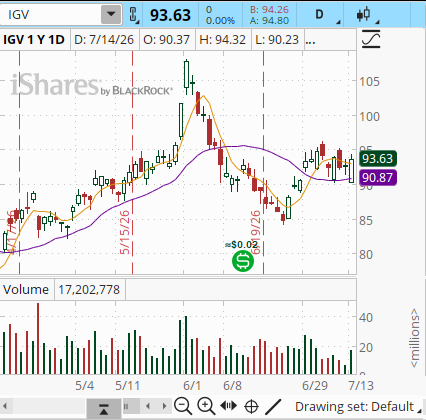This screenshot has height=420, width=426.
Task: Click the symbol link clip icon
Action: (x=133, y=15)
